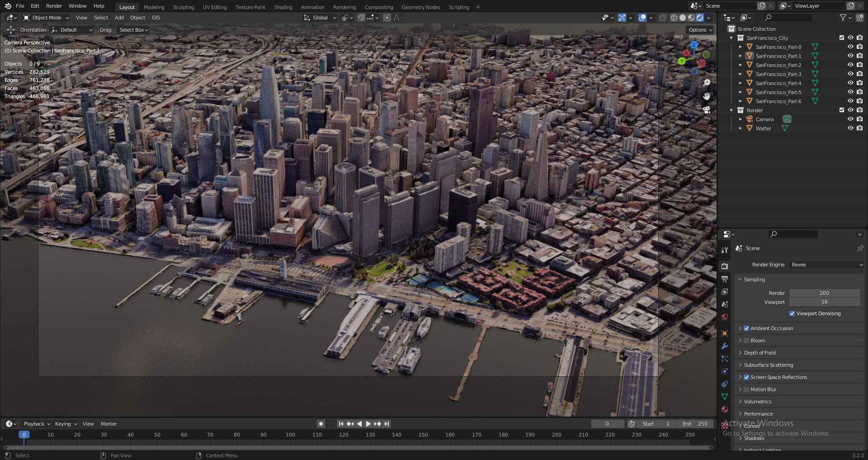Image resolution: width=868 pixels, height=460 pixels.
Task: Click the viewport Options button
Action: 700,30
